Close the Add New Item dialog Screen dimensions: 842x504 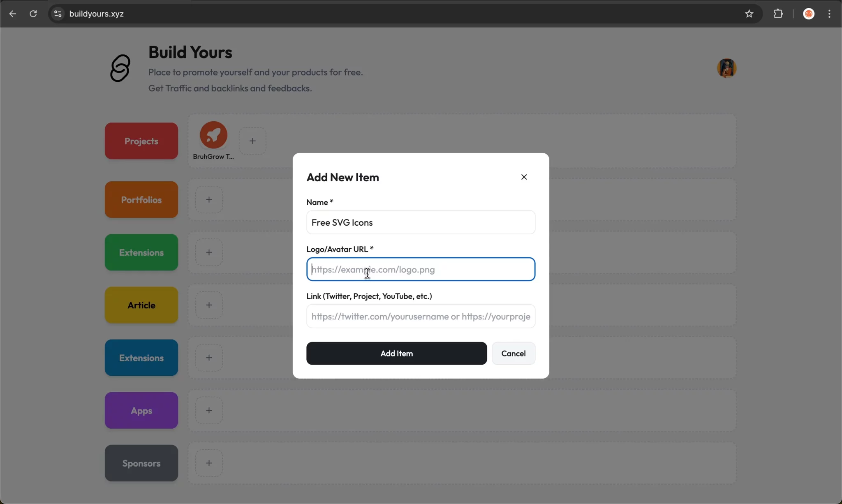524,177
